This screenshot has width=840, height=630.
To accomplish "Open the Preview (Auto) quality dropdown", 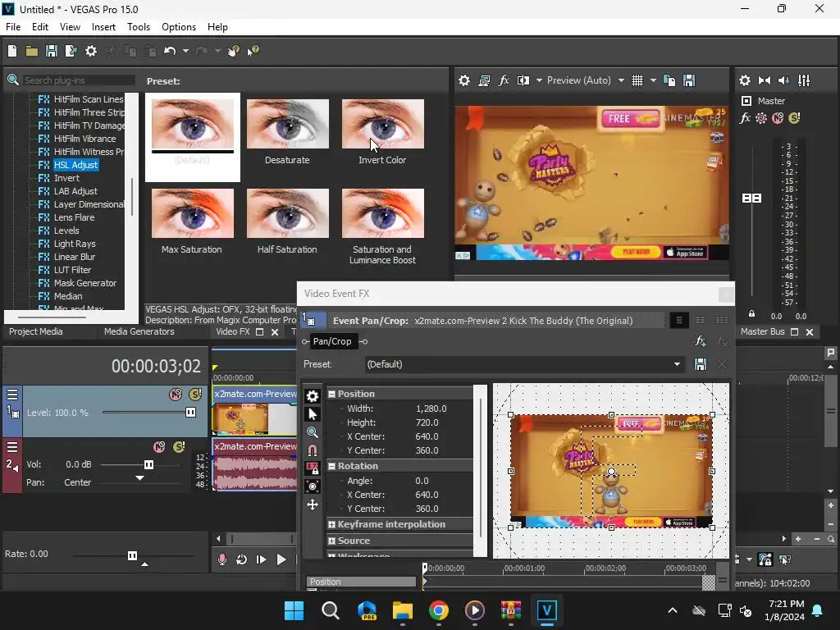I will 621,80.
